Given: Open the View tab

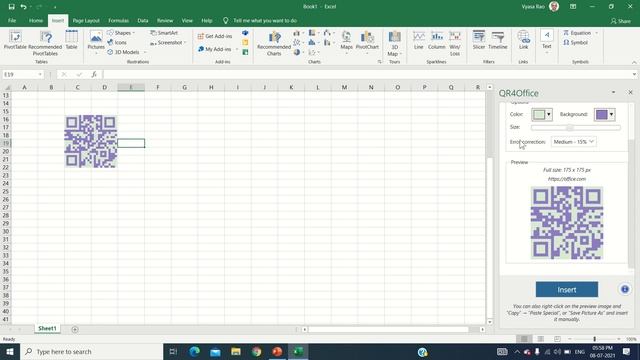Looking at the screenshot, I should (187, 20).
